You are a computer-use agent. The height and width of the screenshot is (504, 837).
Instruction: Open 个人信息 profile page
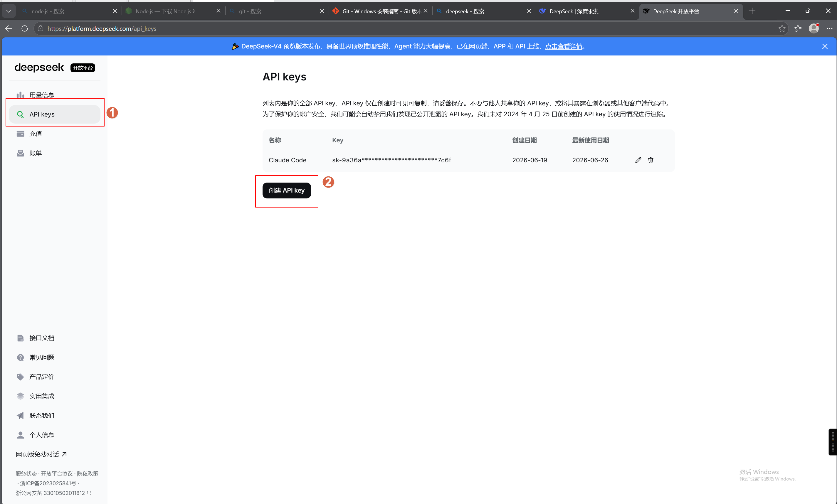point(54,434)
